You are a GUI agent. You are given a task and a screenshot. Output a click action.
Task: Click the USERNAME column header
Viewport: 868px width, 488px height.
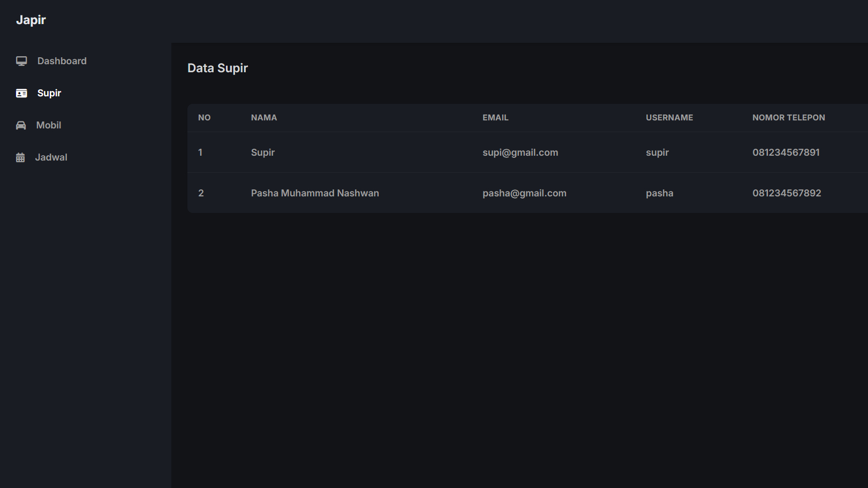pyautogui.click(x=669, y=118)
